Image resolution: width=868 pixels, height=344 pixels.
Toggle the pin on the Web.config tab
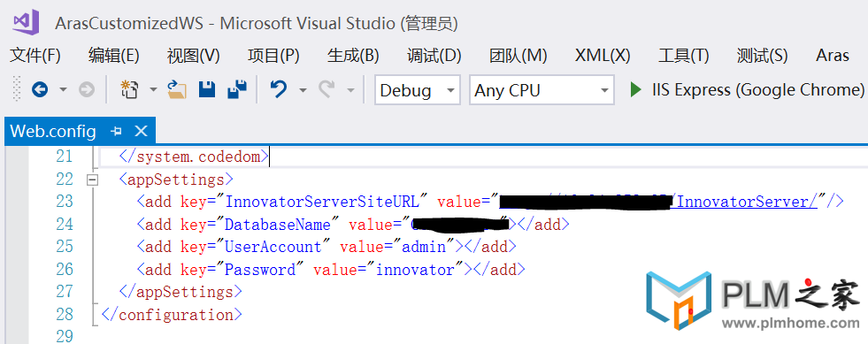click(x=116, y=131)
